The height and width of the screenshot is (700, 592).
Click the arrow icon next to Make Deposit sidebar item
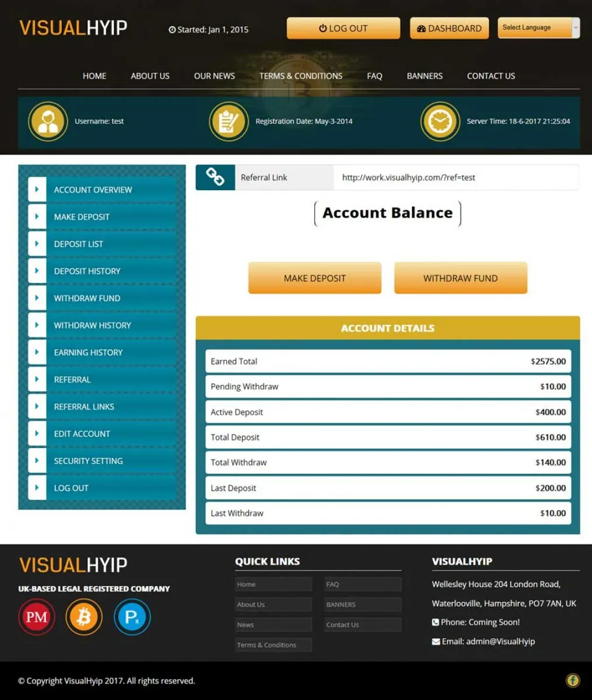tap(37, 216)
